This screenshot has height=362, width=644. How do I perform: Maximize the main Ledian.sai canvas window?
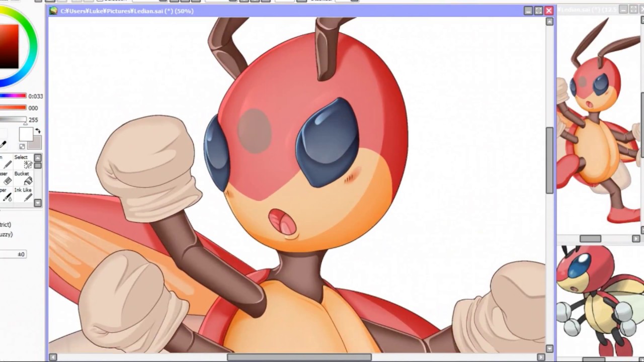pos(538,11)
